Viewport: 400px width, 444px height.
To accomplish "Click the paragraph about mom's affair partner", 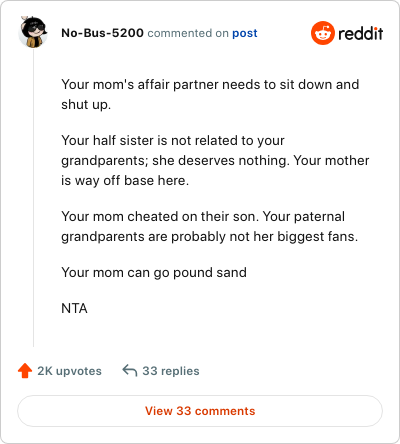I will [210, 94].
